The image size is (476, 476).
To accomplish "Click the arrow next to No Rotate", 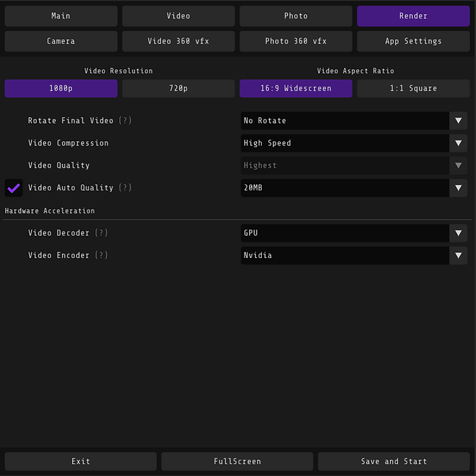I will click(458, 121).
